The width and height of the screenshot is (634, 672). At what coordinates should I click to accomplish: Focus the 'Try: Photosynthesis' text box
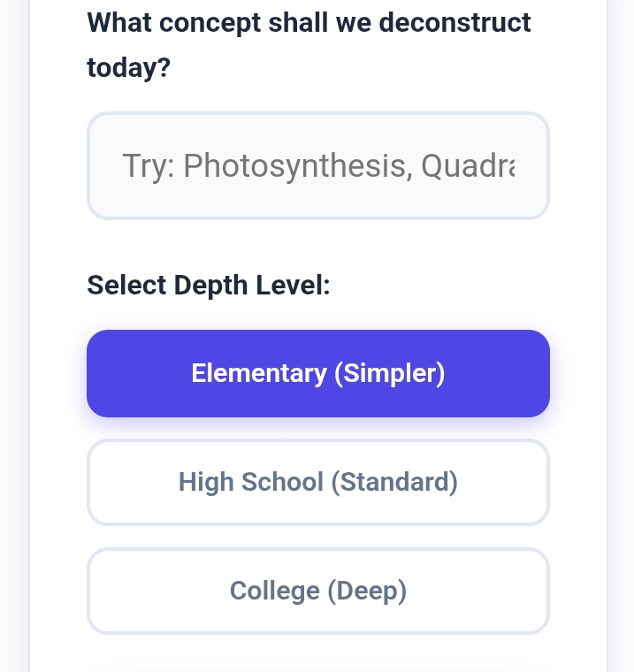pos(318,165)
